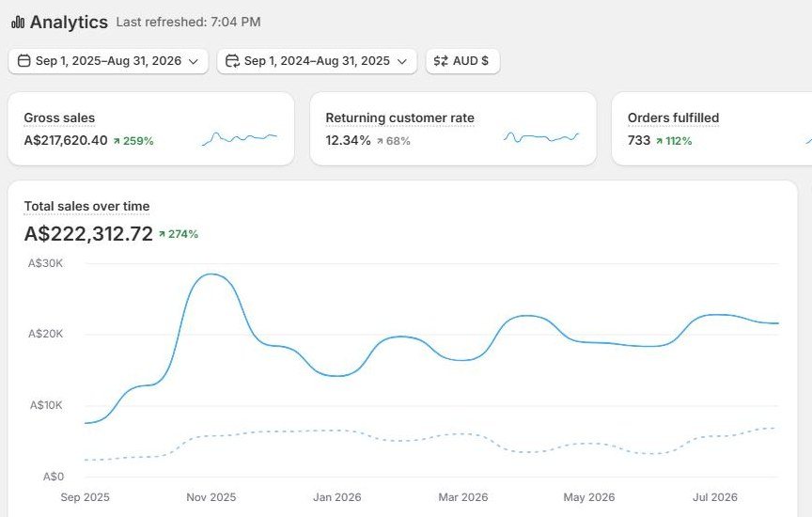Screen dimensions: 812x517
Task: Click the A$10K y-axis label
Action: point(46,405)
